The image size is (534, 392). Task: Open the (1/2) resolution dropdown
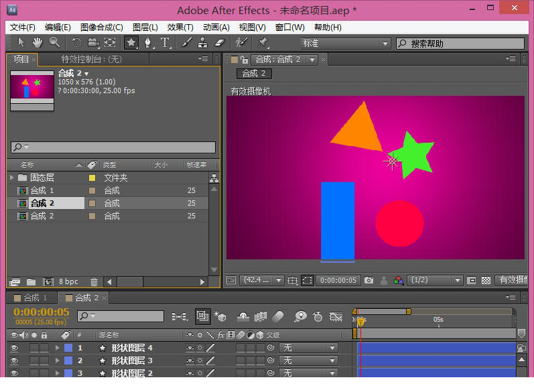click(436, 281)
